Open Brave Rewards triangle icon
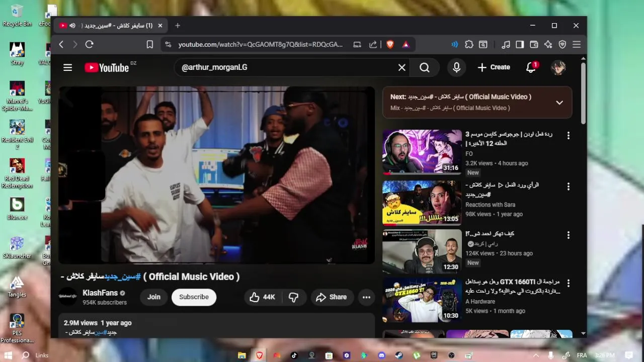This screenshot has height=362, width=644. 406,44
